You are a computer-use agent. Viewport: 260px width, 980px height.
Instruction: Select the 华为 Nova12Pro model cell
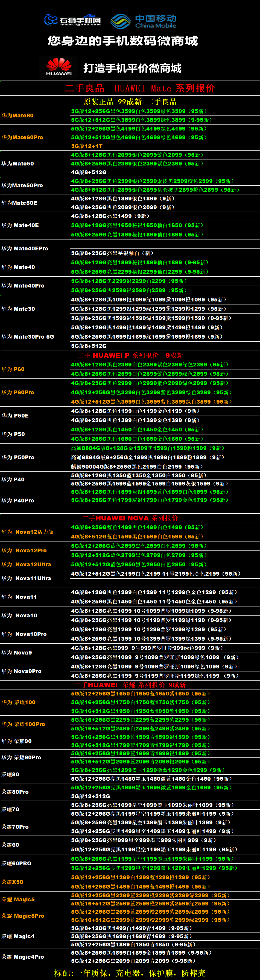(35, 550)
